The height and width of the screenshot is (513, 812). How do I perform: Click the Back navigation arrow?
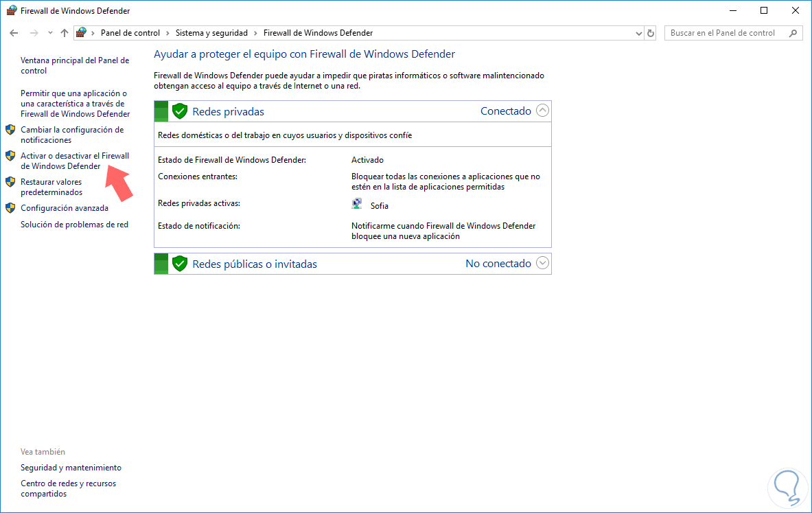[x=14, y=33]
